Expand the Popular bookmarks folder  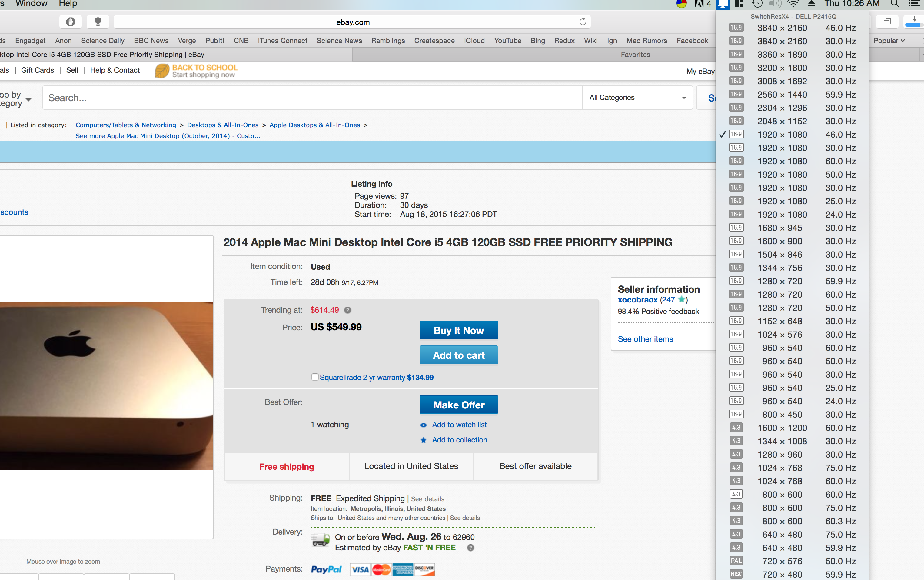[889, 41]
